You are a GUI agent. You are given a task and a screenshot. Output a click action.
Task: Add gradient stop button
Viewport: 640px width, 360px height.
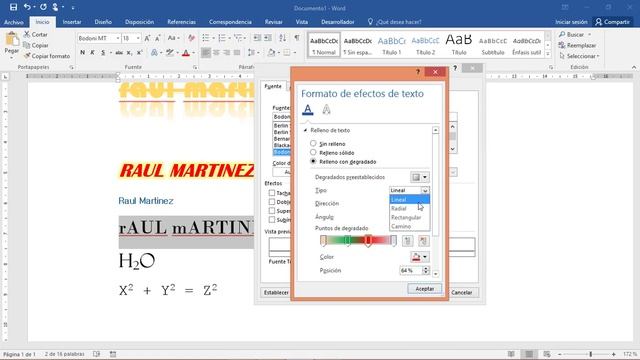[407, 241]
